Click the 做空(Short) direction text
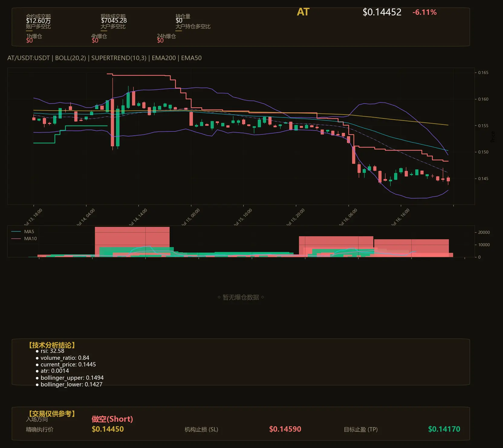 pyautogui.click(x=112, y=419)
